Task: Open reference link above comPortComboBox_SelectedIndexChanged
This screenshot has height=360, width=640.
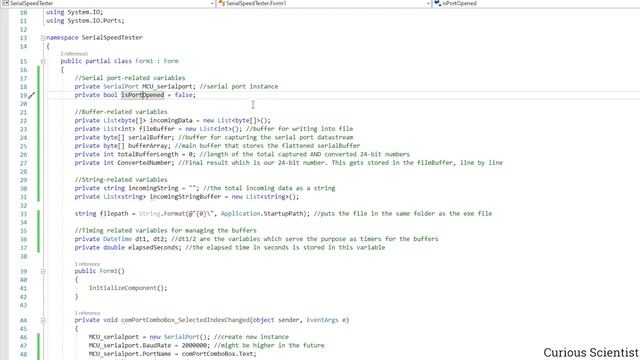Action: point(87,313)
